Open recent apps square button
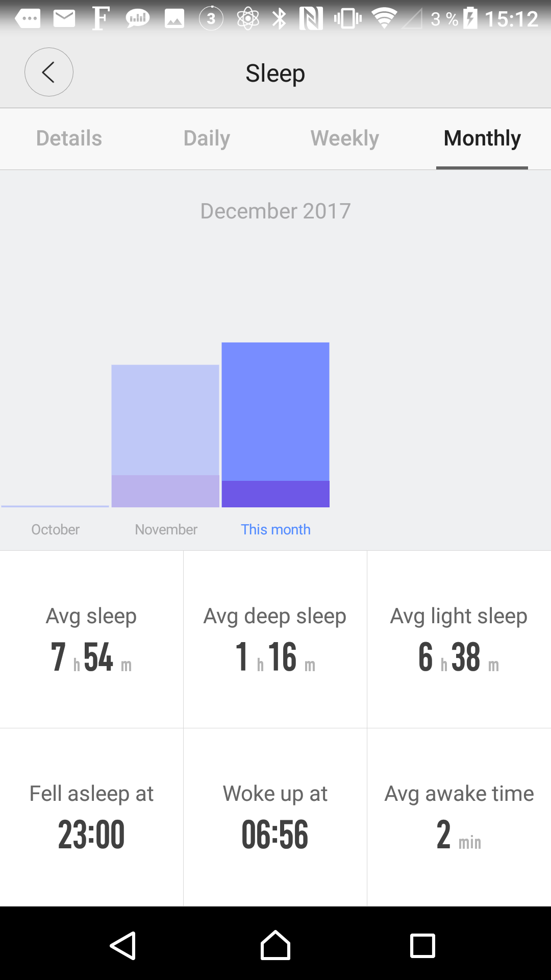Screen dimensions: 551x980 (x=422, y=945)
